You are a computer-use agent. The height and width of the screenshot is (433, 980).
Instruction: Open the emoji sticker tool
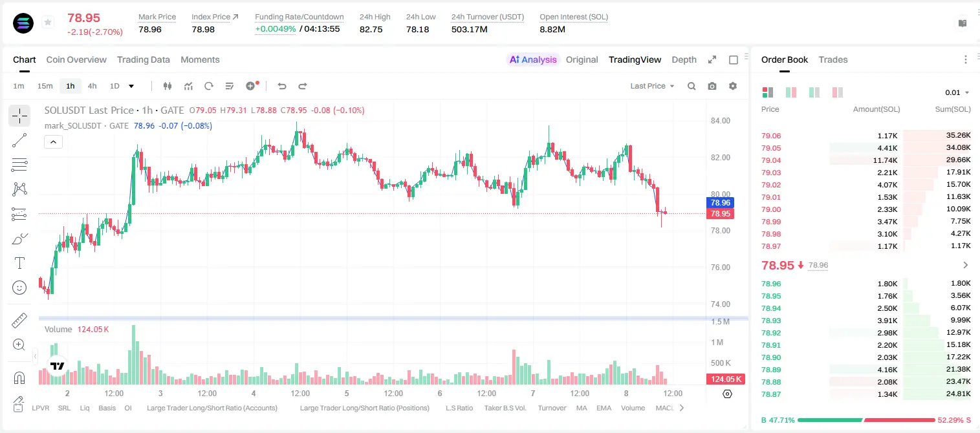pos(19,288)
